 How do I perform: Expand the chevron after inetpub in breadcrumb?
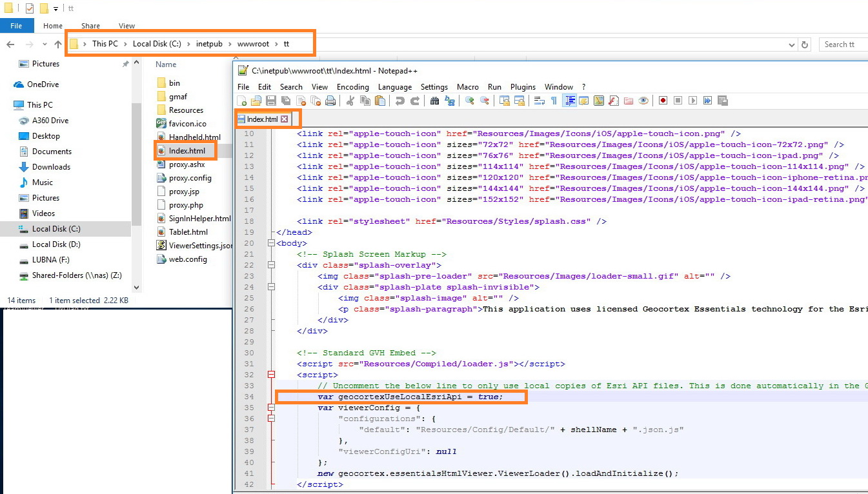tap(230, 44)
